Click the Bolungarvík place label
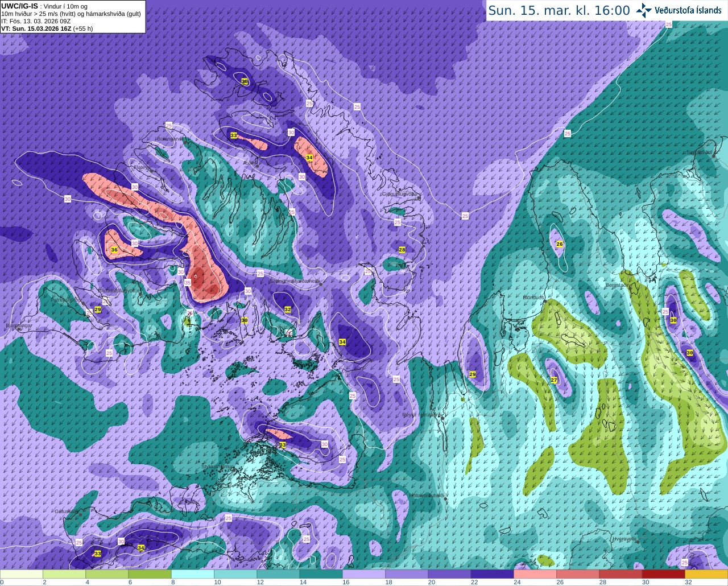Image resolution: width=728 pixels, height=586 pixels. pos(170,138)
